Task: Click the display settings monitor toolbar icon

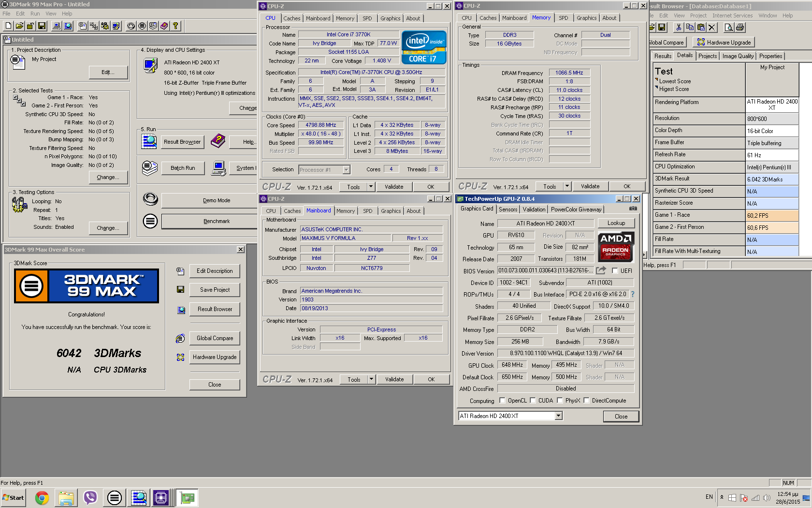Action: point(116,26)
